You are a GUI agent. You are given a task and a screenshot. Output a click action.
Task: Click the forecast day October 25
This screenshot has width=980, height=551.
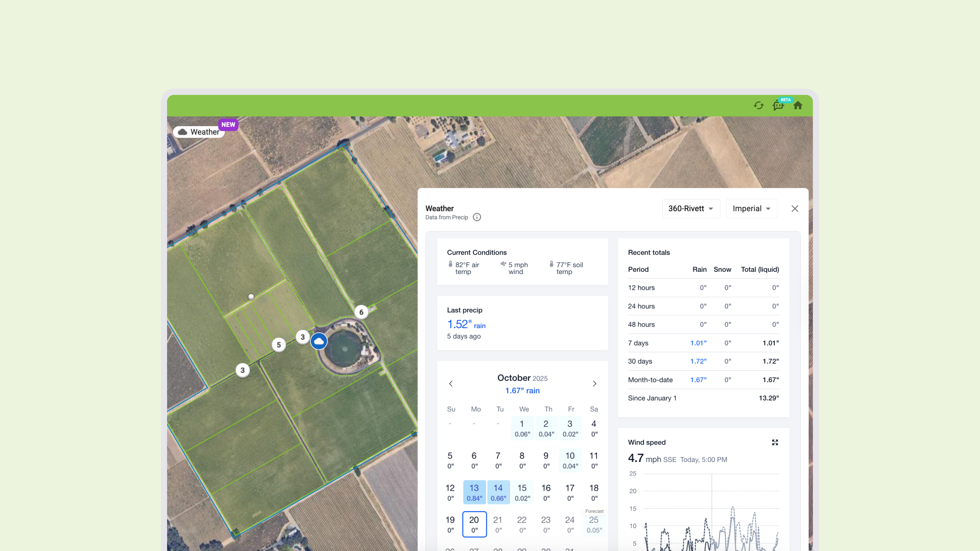pos(594,524)
